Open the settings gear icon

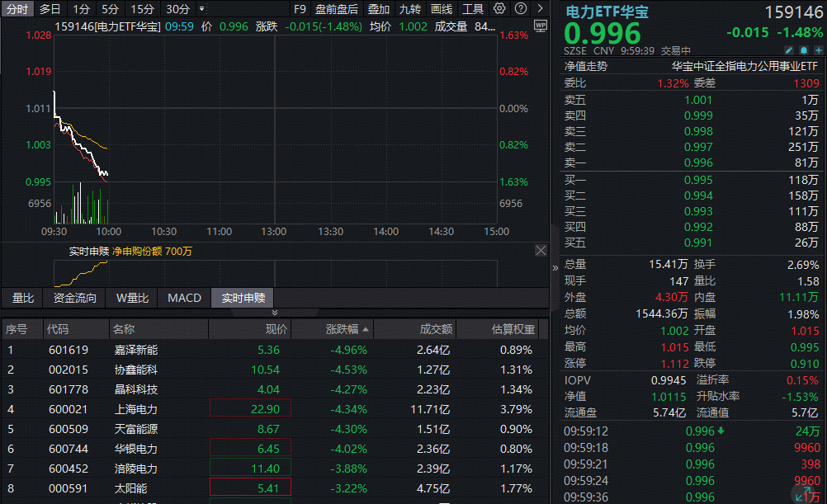tap(499, 9)
